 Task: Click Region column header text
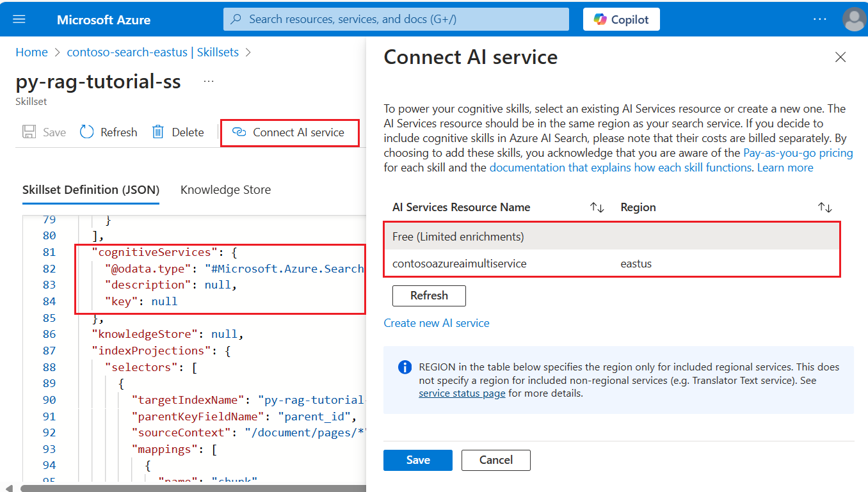click(638, 207)
